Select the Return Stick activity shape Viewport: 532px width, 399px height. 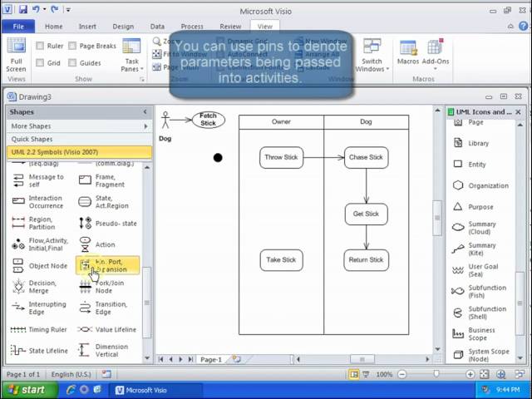(x=366, y=260)
